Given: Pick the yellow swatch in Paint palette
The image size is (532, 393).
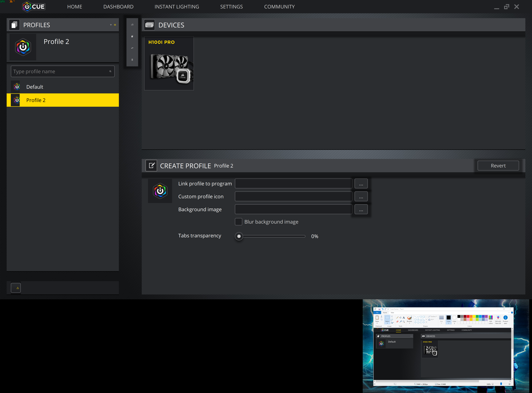Looking at the screenshot, I should 474,316.
